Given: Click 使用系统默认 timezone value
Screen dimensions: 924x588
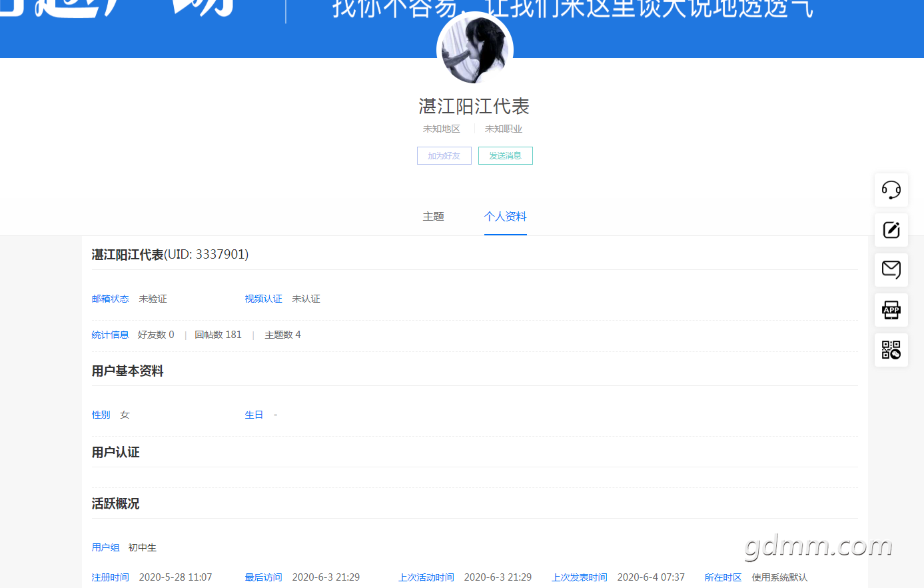Looking at the screenshot, I should click(x=780, y=577).
